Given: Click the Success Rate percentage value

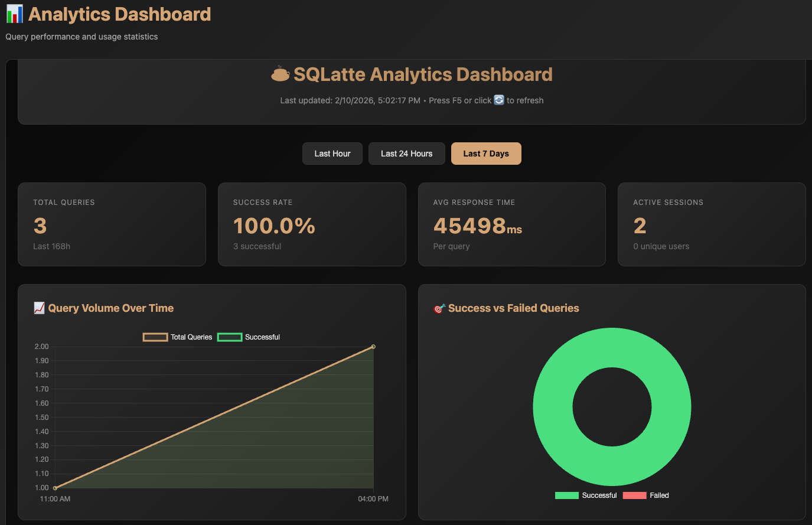Looking at the screenshot, I should (274, 226).
